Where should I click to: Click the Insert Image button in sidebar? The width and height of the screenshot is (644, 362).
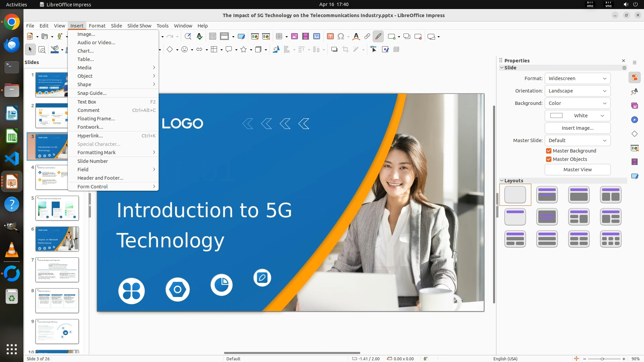pyautogui.click(x=577, y=128)
